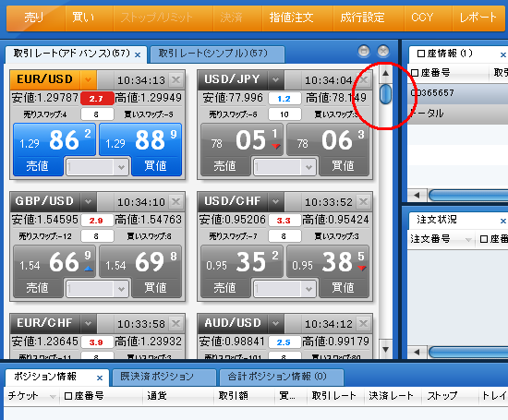
Task: Open USD/CHF lot quantity combo box
Action: coord(284,289)
